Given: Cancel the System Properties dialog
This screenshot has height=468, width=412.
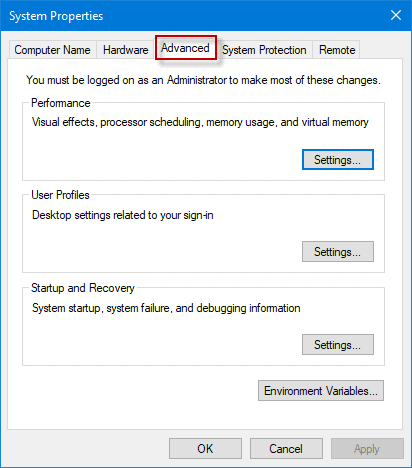Looking at the screenshot, I should (x=286, y=449).
